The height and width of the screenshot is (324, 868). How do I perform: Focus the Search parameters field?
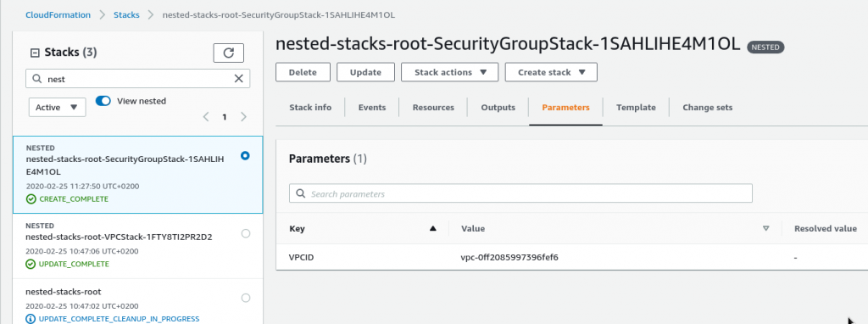[520, 194]
